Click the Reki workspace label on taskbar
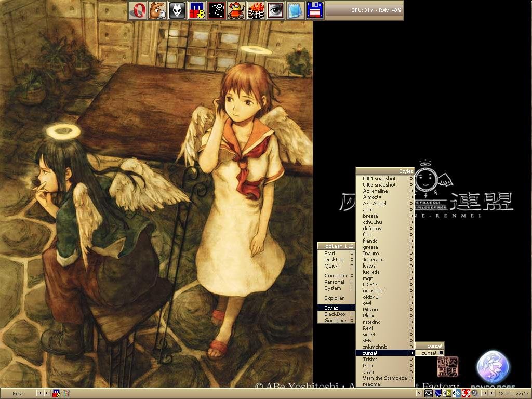Viewport: 532px width, 399px height. [x=18, y=393]
